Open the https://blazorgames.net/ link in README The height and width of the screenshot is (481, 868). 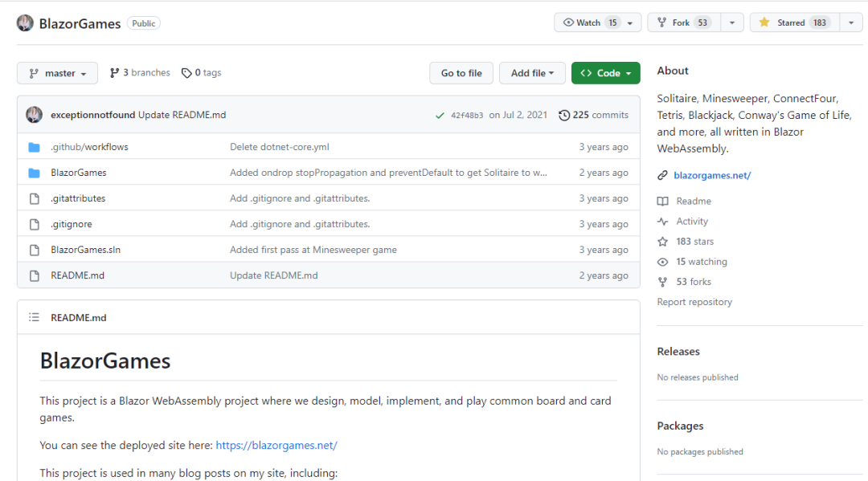(276, 445)
